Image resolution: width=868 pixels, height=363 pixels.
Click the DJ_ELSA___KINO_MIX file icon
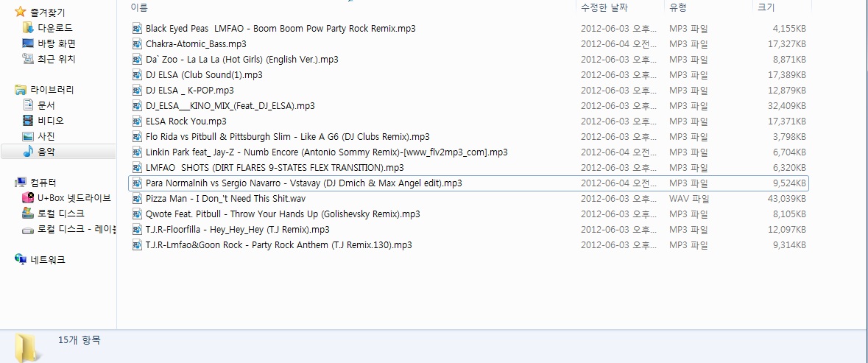pyautogui.click(x=137, y=106)
